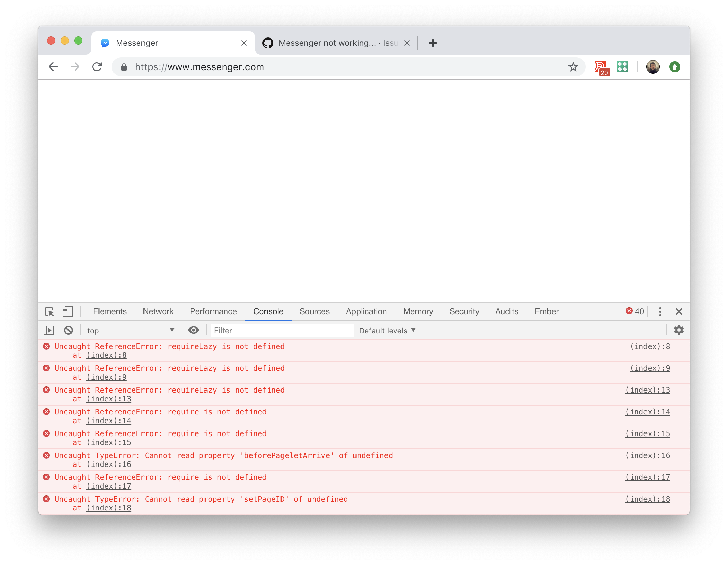Switch to the Audits panel
Viewport: 728px width, 565px height.
tap(507, 311)
